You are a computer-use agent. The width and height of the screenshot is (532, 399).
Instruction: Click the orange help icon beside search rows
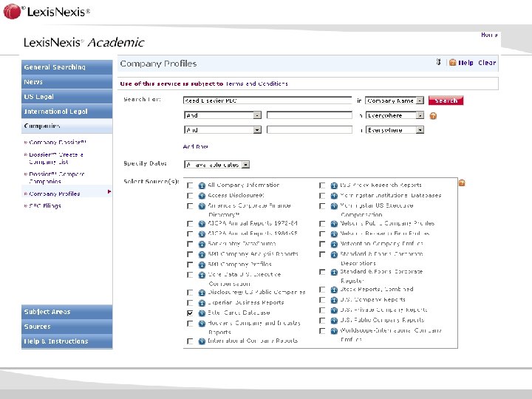tap(433, 116)
